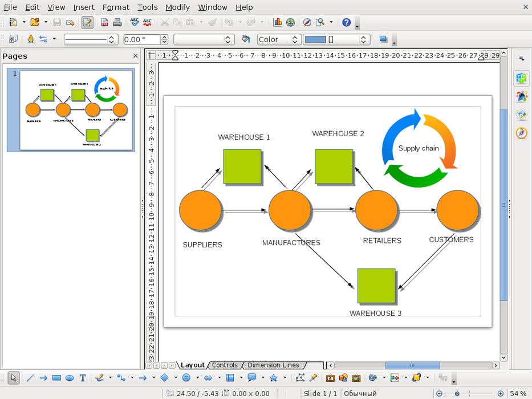This screenshot has height=399, width=532.
Task: Select the Ellipse drawing tool
Action: click(70, 378)
